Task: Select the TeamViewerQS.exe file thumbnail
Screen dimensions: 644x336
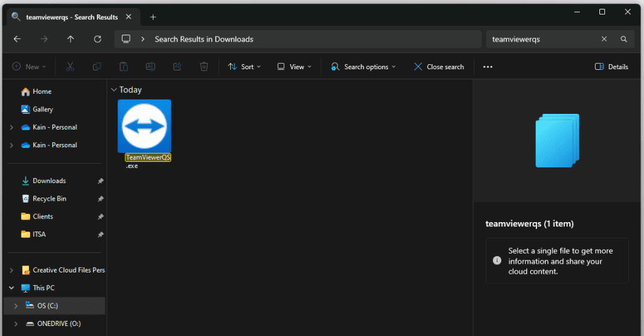Action: (x=144, y=126)
